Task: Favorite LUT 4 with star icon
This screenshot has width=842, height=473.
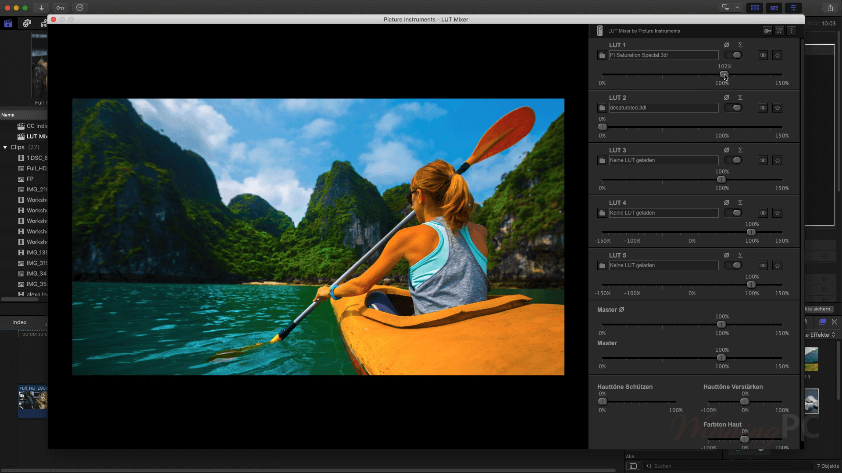Action: coord(777,213)
